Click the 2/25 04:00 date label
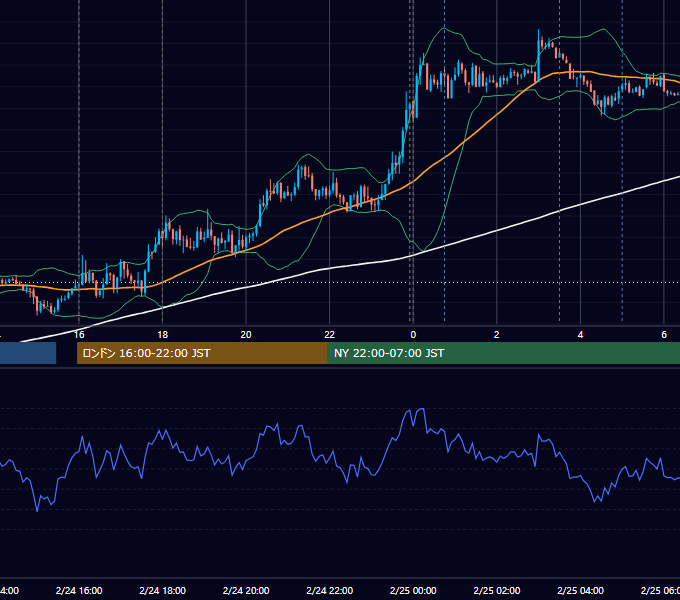 [x=580, y=590]
